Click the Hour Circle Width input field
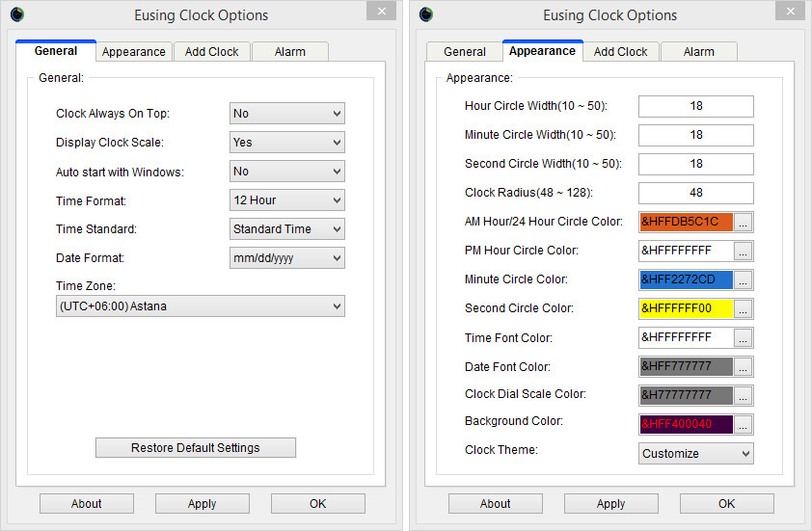 [696, 106]
